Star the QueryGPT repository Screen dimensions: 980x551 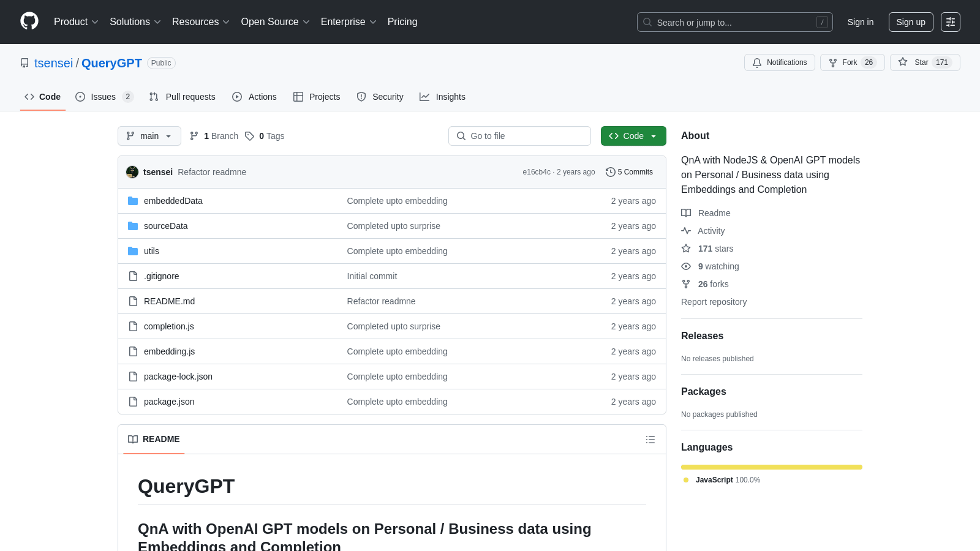click(919, 62)
